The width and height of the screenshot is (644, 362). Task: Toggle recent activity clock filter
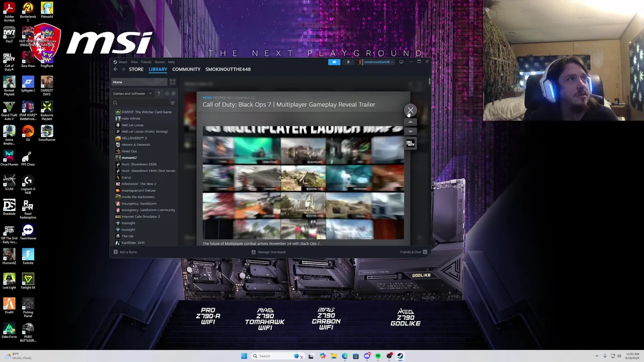(x=167, y=94)
